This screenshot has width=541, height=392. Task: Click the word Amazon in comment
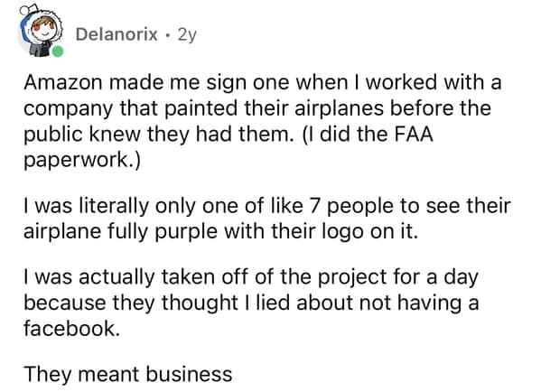point(63,83)
